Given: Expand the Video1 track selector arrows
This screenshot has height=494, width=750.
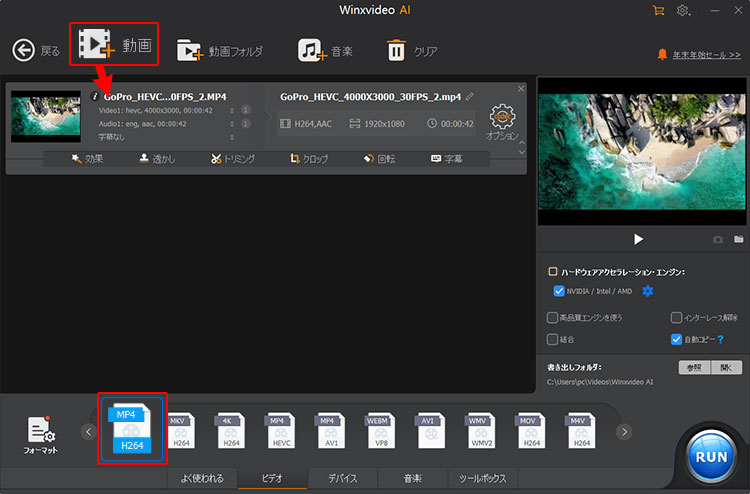Looking at the screenshot, I should click(232, 111).
